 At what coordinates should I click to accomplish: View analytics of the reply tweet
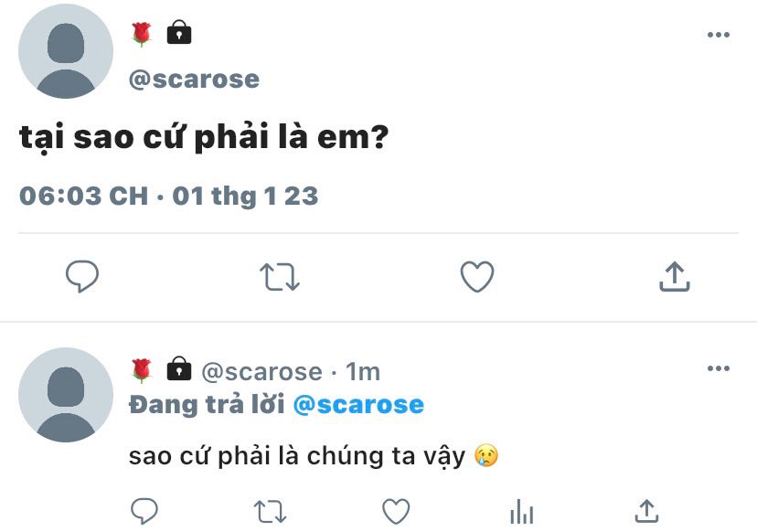tap(522, 511)
